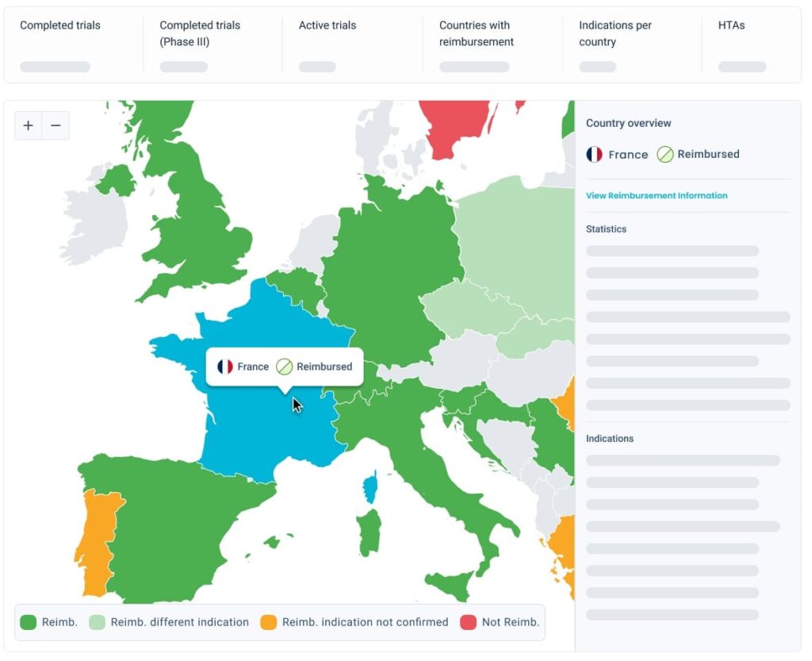Click the green Reimb. legend swatch

[29, 622]
